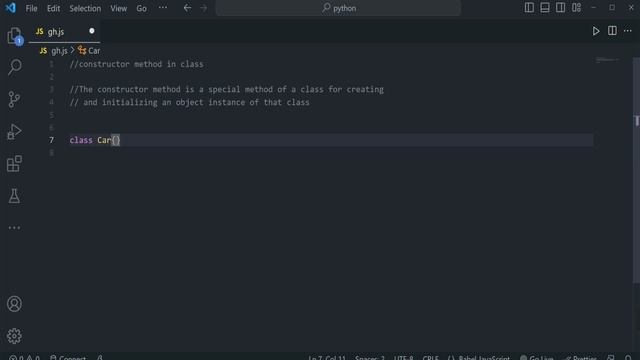Open editor More Actions ellipsis
The image size is (640, 360).
click(x=628, y=31)
